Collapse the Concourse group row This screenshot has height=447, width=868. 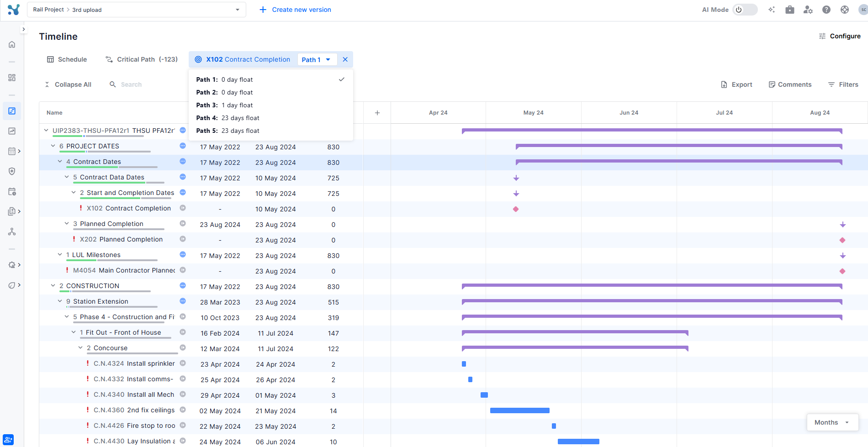pos(80,348)
